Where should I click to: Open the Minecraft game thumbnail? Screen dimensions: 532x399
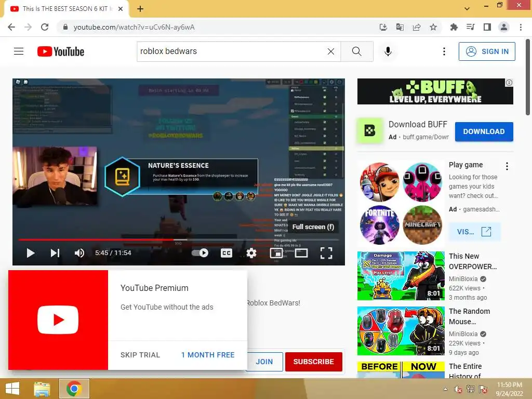tap(422, 225)
